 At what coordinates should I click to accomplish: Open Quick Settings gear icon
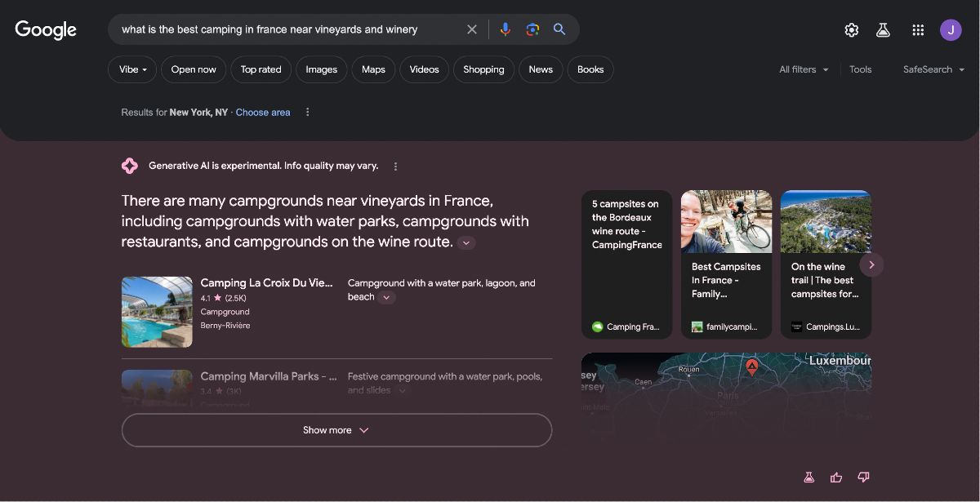[852, 30]
